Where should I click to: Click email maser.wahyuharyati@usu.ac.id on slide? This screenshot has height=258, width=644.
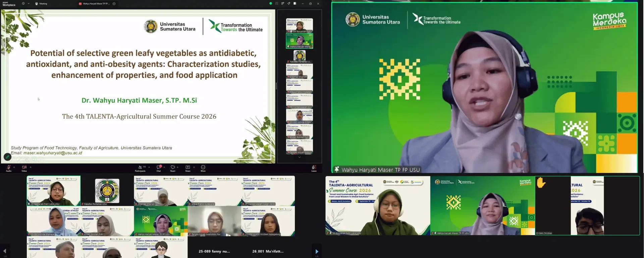tap(53, 153)
